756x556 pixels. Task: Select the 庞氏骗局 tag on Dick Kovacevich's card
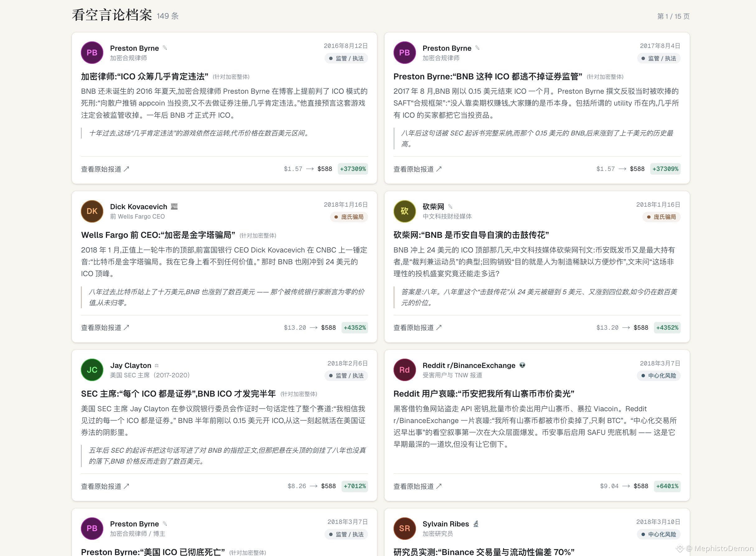(x=349, y=217)
